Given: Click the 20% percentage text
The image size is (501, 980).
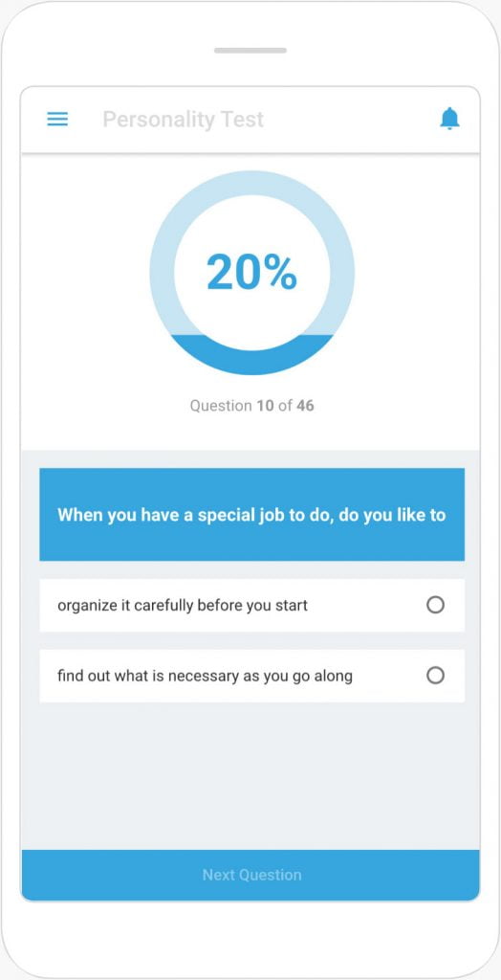Looking at the screenshot, I should pyautogui.click(x=251, y=273).
